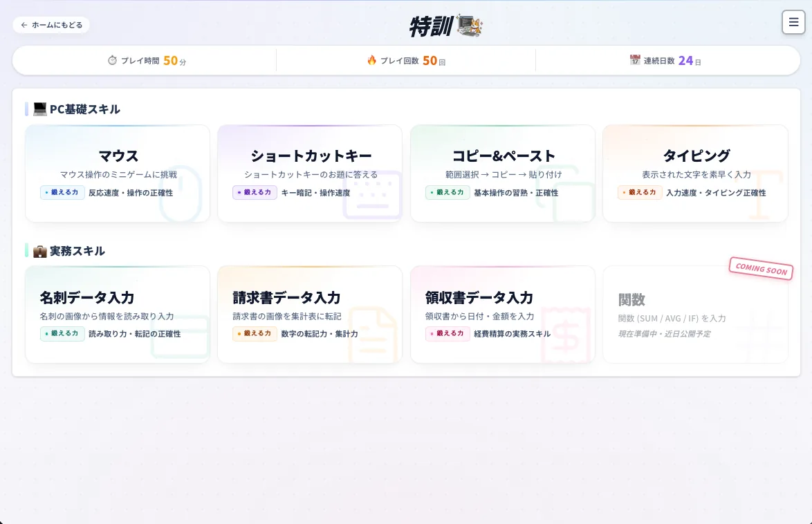812x524 pixels.
Task: Click text 範囲選択 → コピー → 貼り付け
Action: [x=504, y=174]
